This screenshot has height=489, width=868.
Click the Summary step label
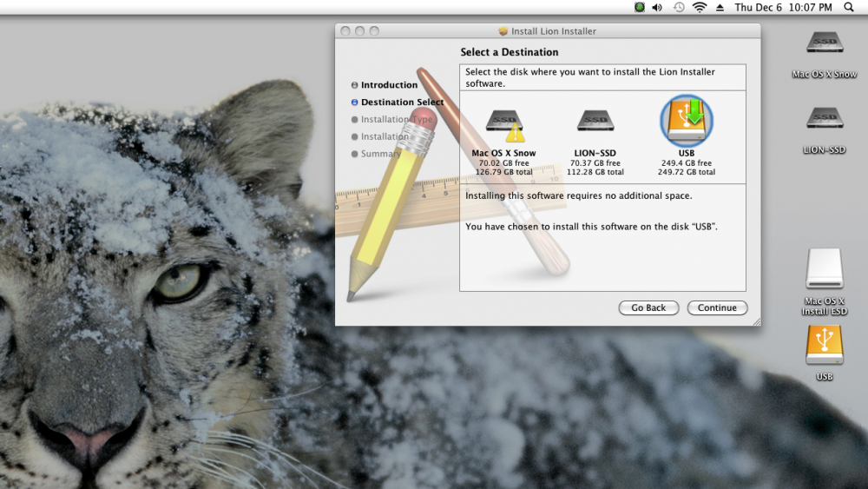[381, 154]
